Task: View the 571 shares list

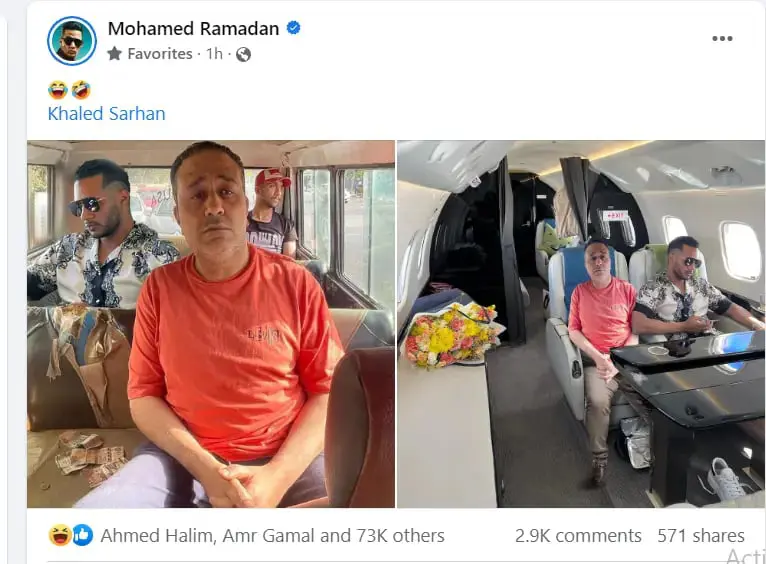Action: (701, 536)
